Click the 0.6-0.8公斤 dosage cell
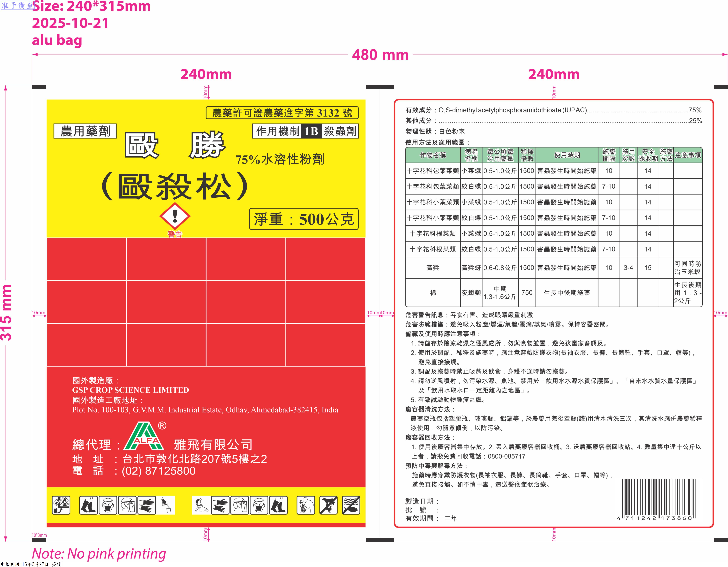The image size is (728, 567). (500, 268)
